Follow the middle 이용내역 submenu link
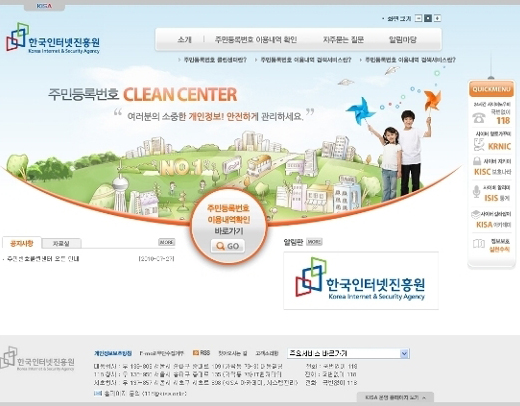This screenshot has height=406, width=520. click(306, 60)
